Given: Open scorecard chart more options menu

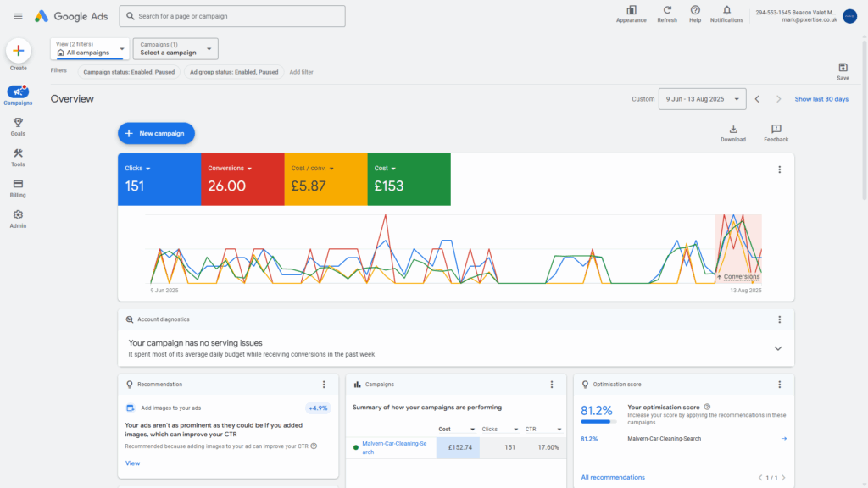Looking at the screenshot, I should tap(780, 169).
